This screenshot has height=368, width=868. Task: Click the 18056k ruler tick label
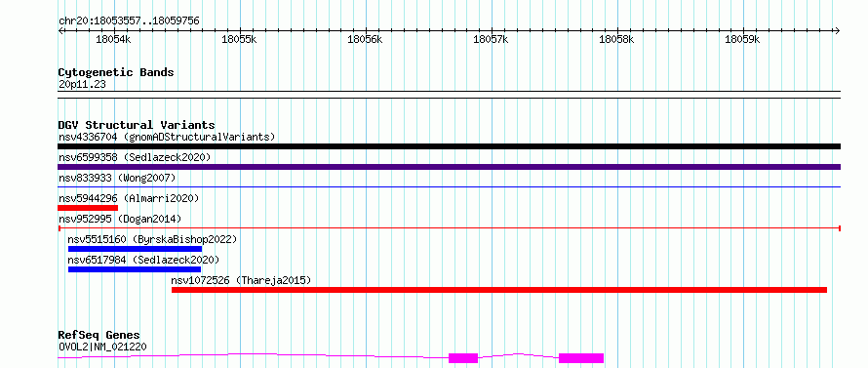pyautogui.click(x=365, y=39)
